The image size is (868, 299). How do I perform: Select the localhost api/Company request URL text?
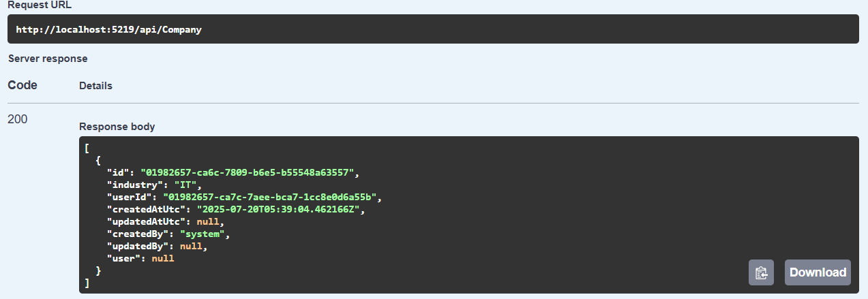(x=108, y=30)
